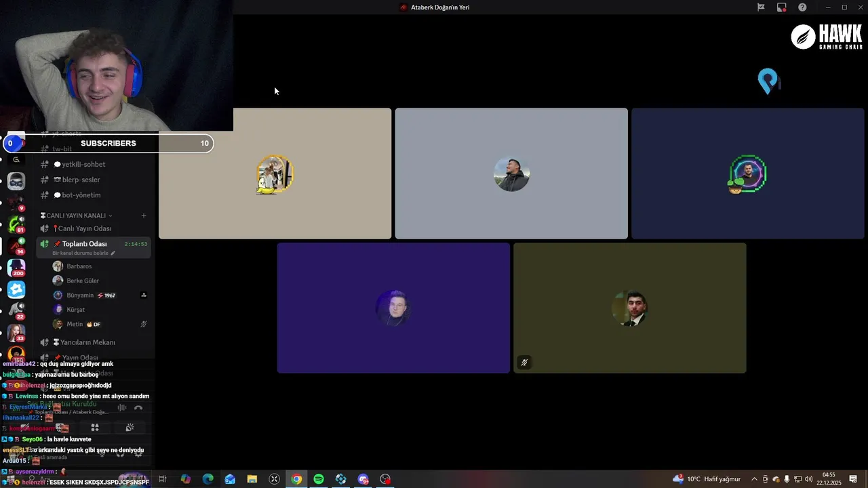Open Task View on the taskbar
This screenshot has width=868, height=488.
tap(163, 479)
